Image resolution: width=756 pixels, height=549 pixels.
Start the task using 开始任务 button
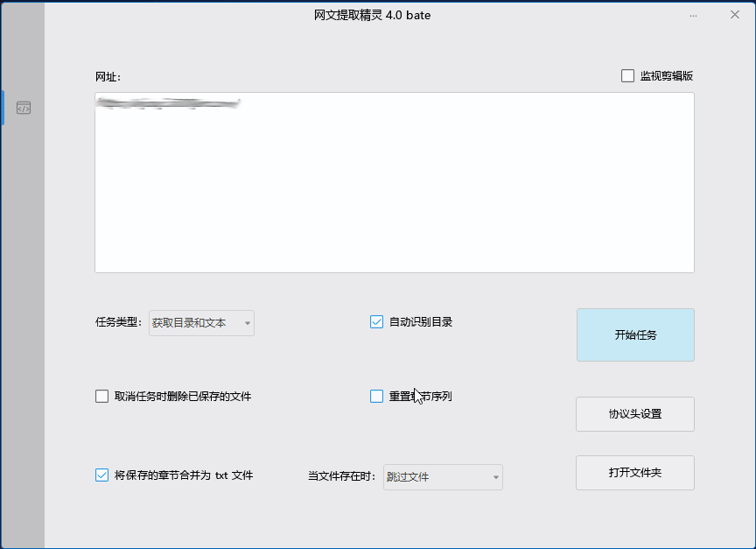634,334
